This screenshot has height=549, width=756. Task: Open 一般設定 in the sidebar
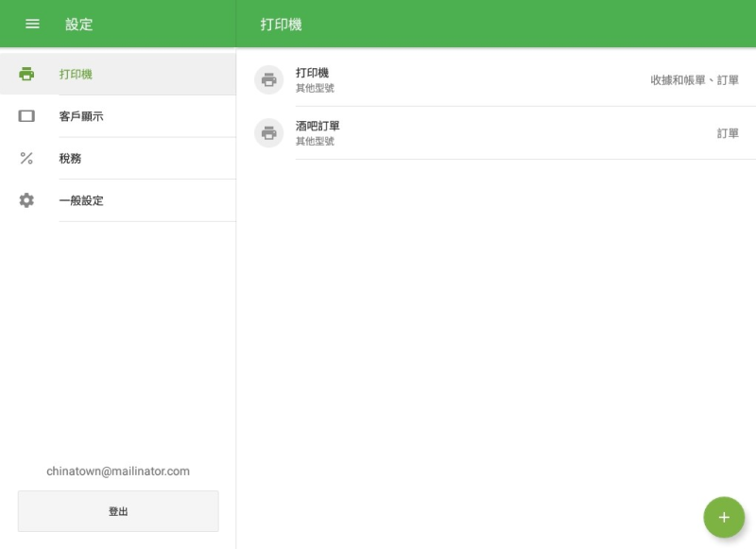point(81,200)
